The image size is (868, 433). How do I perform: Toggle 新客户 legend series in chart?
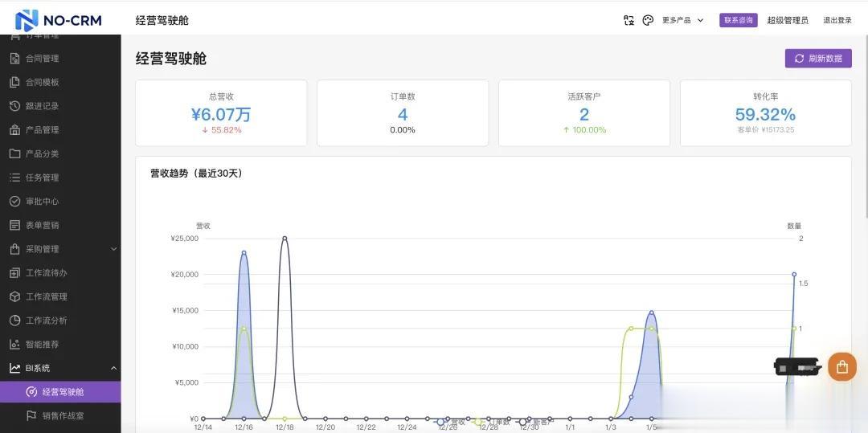pyautogui.click(x=534, y=422)
